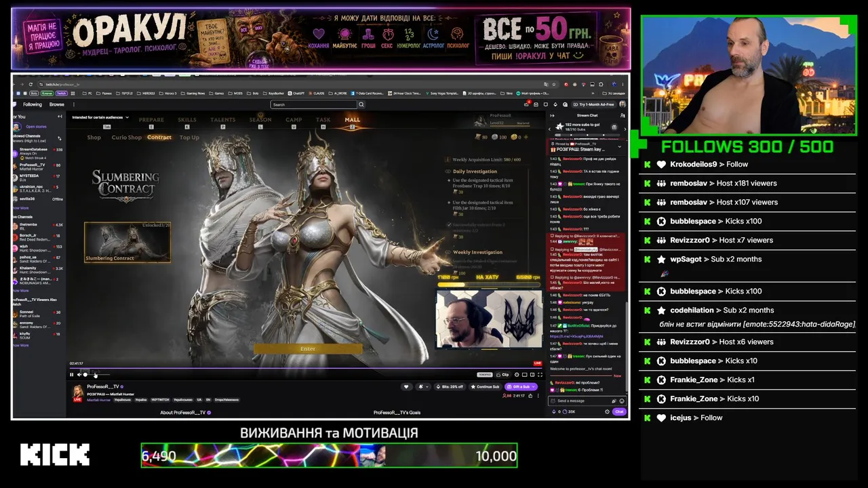Expand the pinned chat message
The height and width of the screenshot is (488, 868).
pos(619,146)
